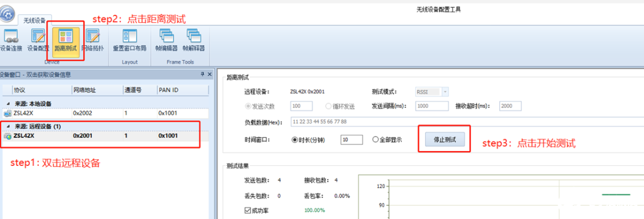Close the device window panel
644x219 pixels.
click(209, 75)
